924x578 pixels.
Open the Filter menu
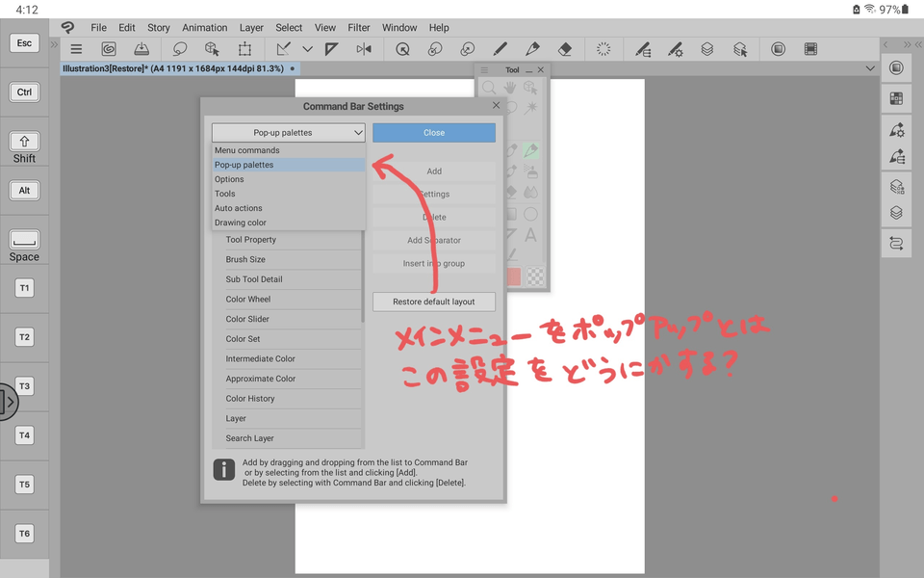point(358,28)
